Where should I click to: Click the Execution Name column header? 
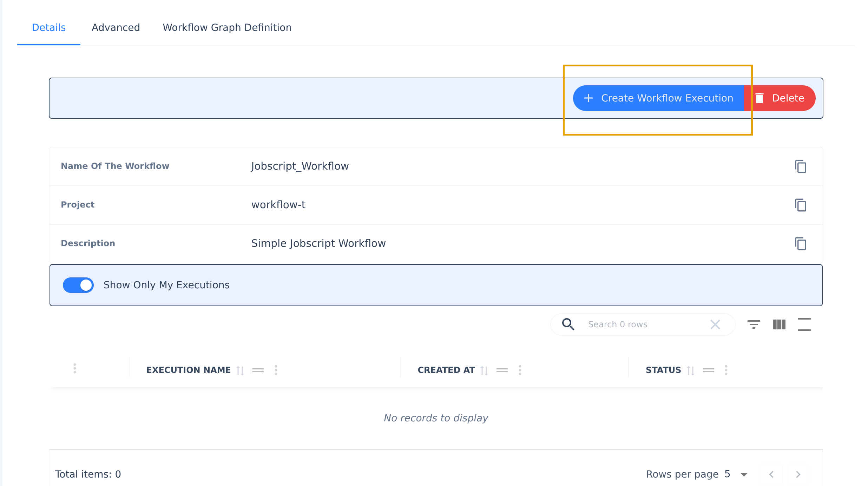tap(189, 370)
